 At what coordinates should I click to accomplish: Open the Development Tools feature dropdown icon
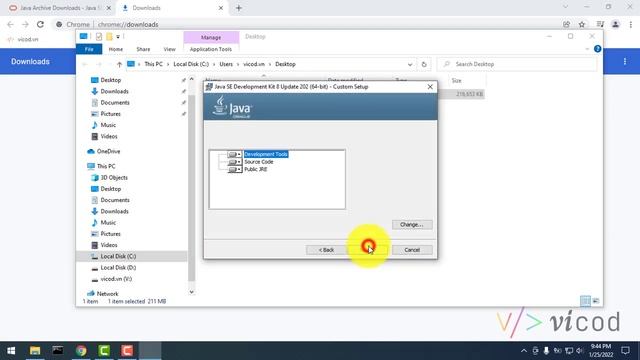pos(234,154)
